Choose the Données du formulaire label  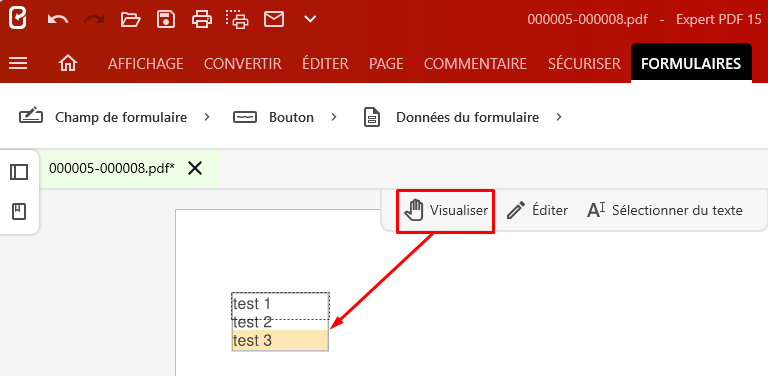click(467, 118)
